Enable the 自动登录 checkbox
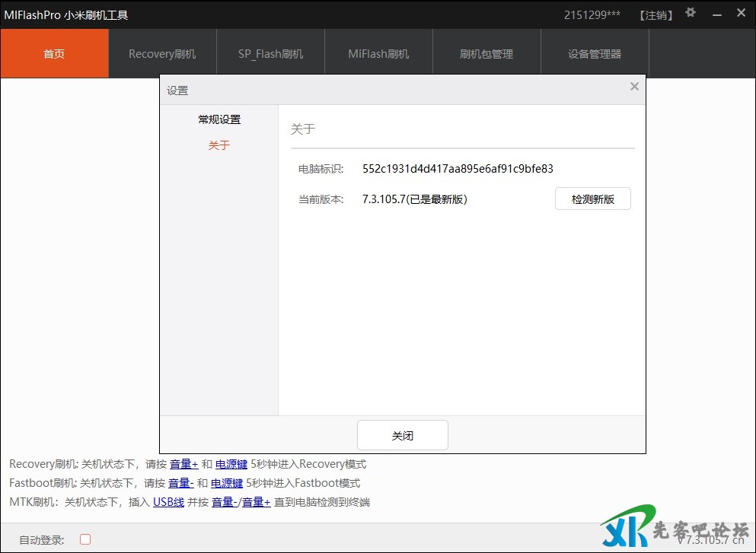Viewport: 756px width, 553px height. [x=85, y=539]
